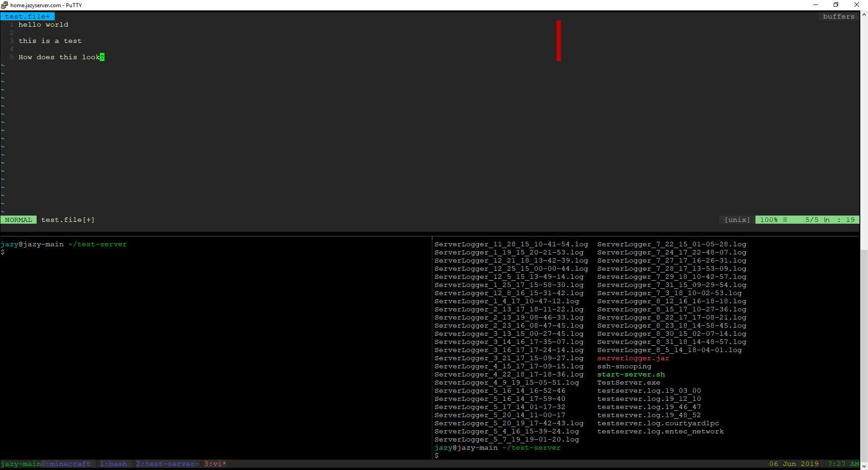Click ServerLogger_4_9_19_15-05-51.log
Screen dimensions: 868x470
[507, 382]
